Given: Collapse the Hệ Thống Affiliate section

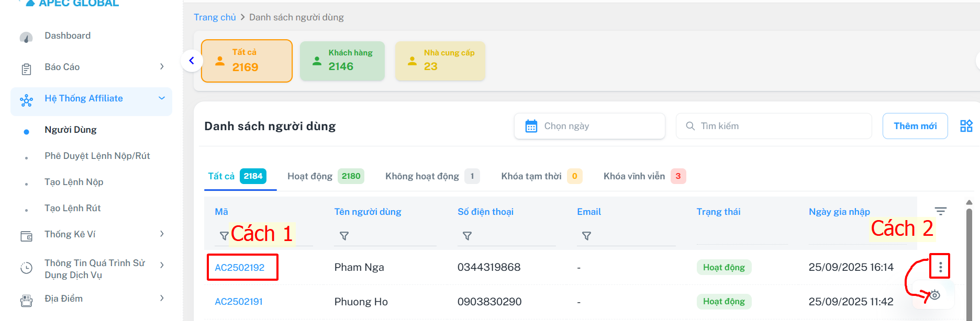Looking at the screenshot, I should click(x=162, y=98).
